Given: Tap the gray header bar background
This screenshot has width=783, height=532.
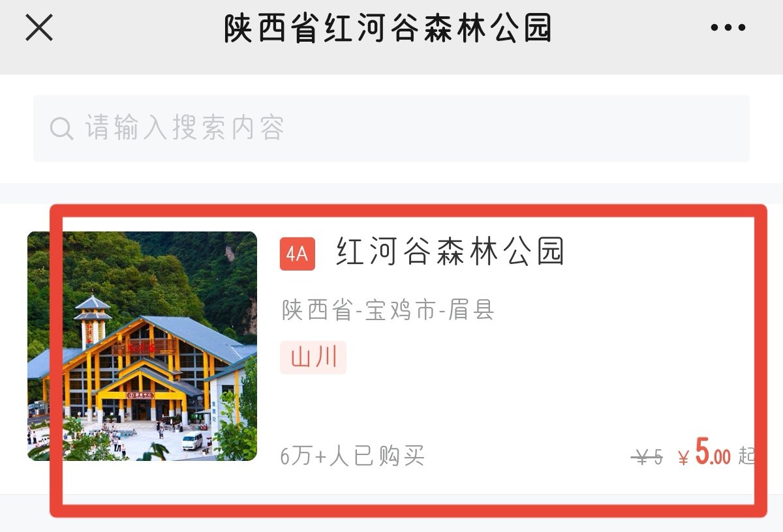Looking at the screenshot, I should pyautogui.click(x=391, y=37).
